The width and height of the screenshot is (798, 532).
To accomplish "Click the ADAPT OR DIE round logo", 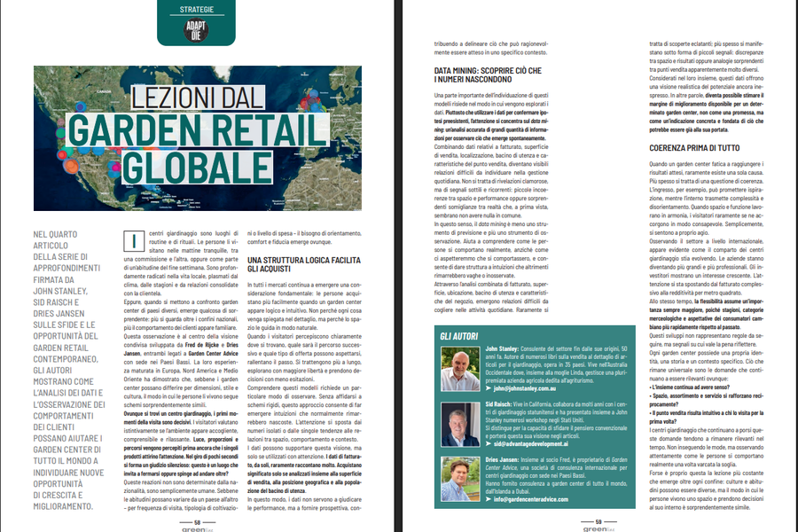I will click(196, 30).
